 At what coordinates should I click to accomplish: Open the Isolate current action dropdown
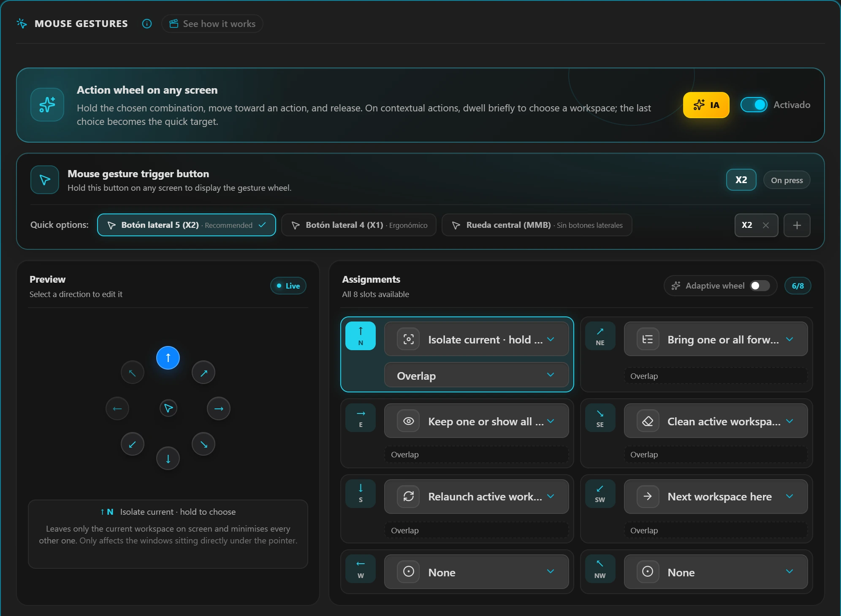(x=476, y=339)
